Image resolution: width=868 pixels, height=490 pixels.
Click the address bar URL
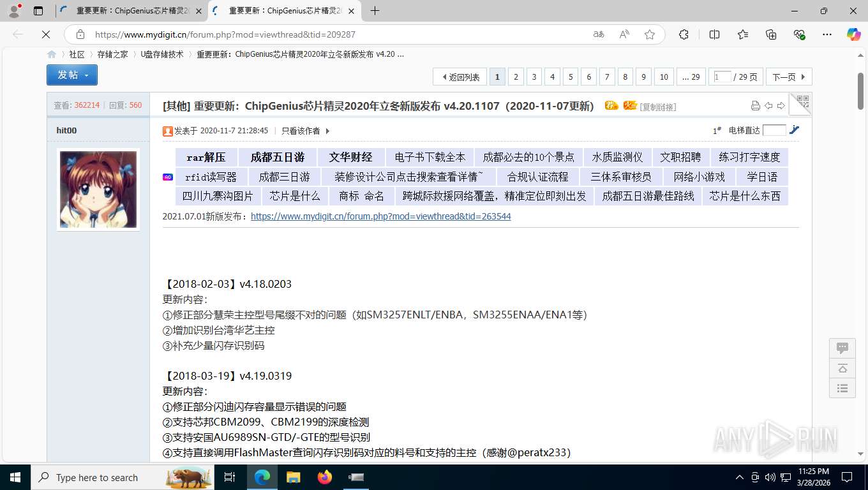click(x=225, y=34)
